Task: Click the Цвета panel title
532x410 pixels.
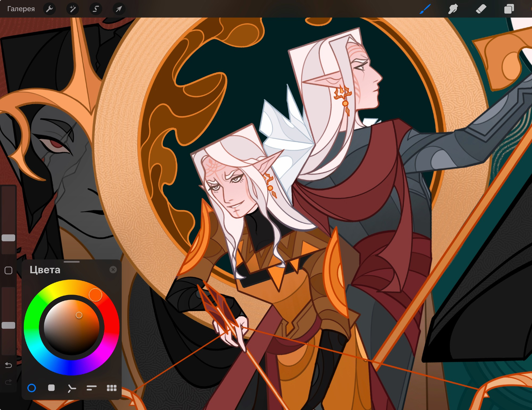Action: (45, 270)
